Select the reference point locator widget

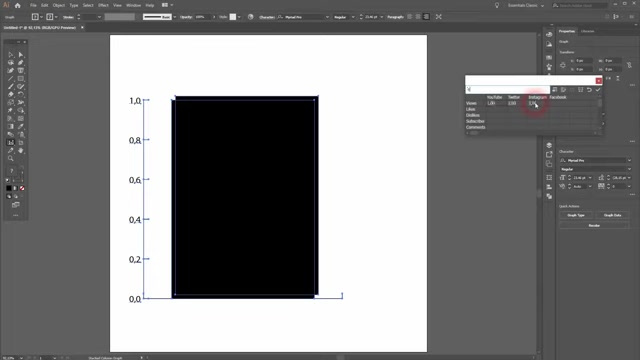pos(563,65)
